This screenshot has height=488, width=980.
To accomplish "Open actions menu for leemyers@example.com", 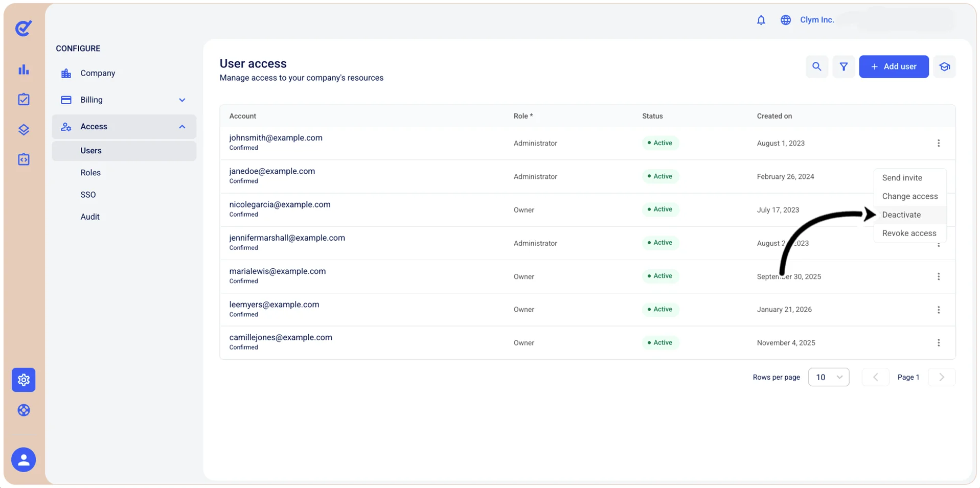I will (x=939, y=310).
